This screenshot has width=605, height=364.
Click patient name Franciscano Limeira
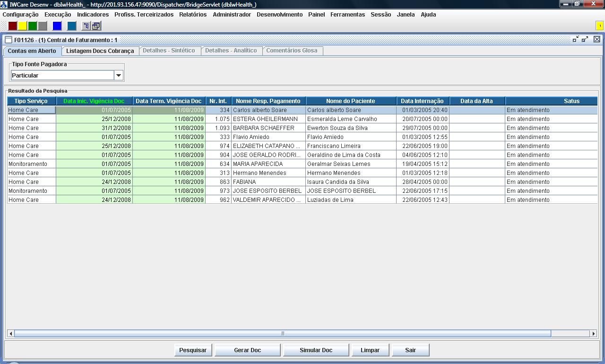point(334,146)
